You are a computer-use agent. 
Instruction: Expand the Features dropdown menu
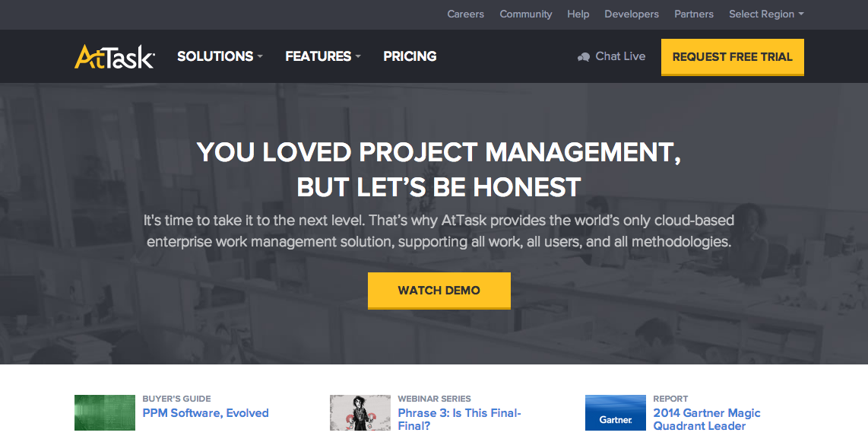tap(322, 56)
